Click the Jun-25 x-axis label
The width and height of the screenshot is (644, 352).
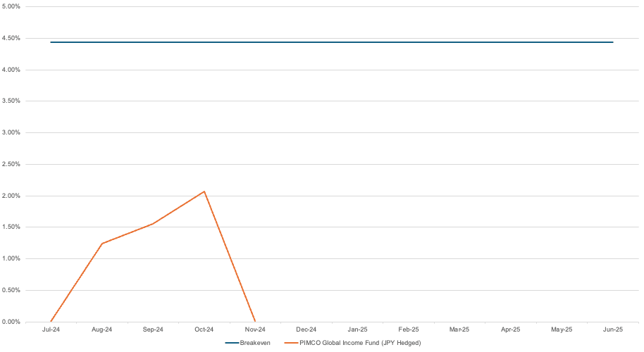point(613,329)
